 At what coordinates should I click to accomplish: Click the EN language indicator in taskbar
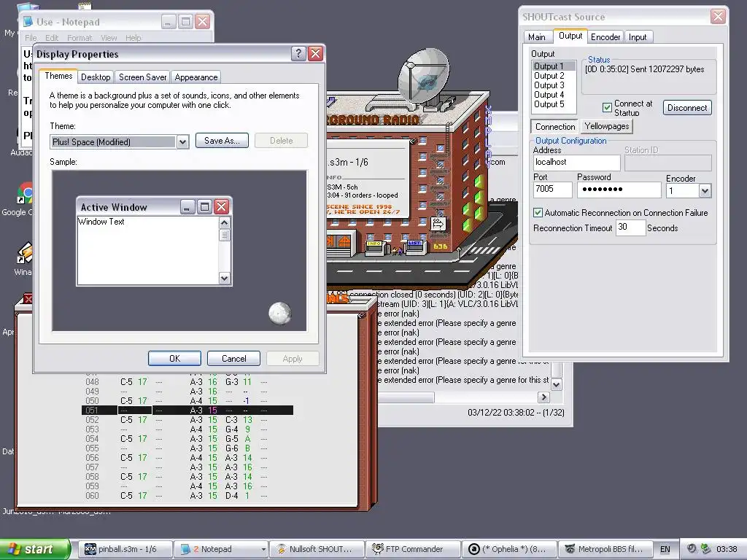point(665,549)
